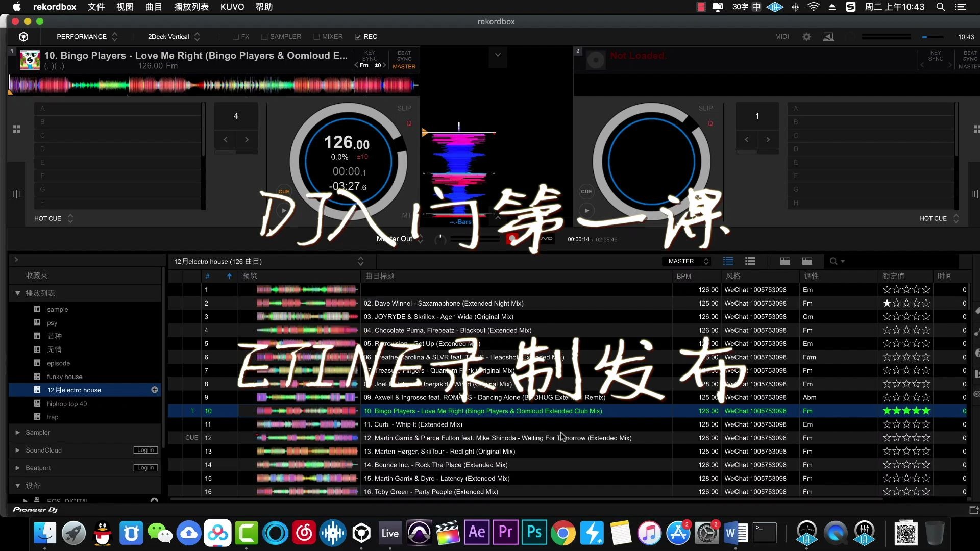Click deck 1 album artwork thumbnail

pyautogui.click(x=30, y=60)
